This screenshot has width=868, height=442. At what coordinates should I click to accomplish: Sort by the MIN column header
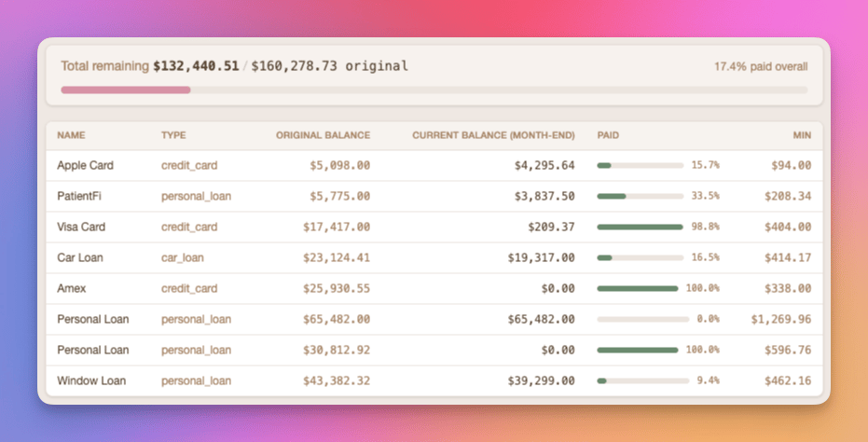802,135
